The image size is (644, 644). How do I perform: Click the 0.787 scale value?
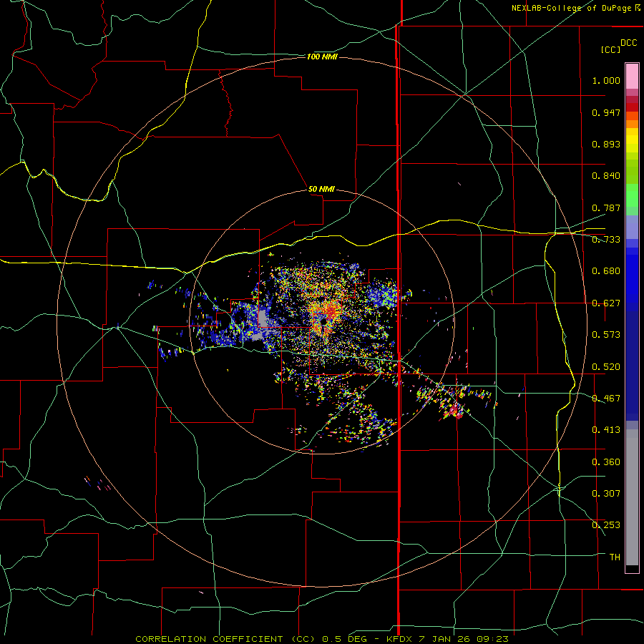(x=606, y=208)
